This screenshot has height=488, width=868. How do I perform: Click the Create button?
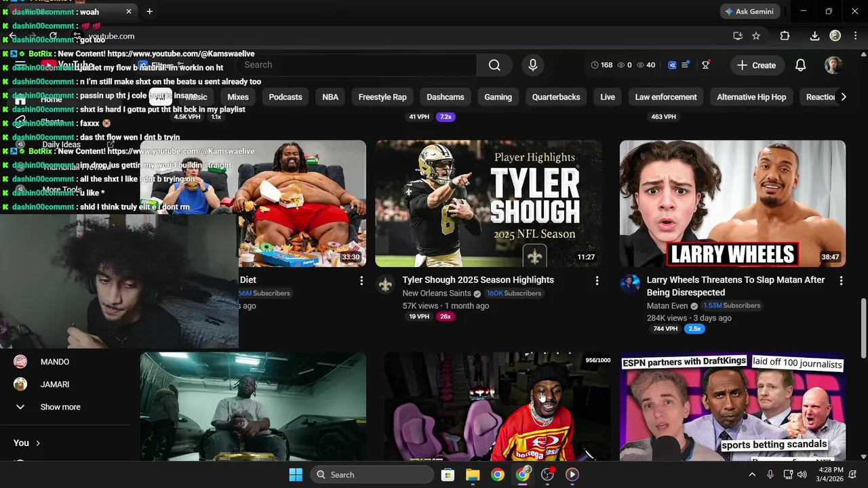[x=757, y=65]
